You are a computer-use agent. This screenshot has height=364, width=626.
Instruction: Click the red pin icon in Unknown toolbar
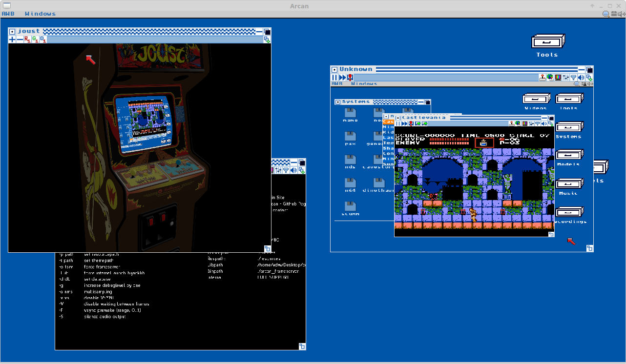(350, 77)
